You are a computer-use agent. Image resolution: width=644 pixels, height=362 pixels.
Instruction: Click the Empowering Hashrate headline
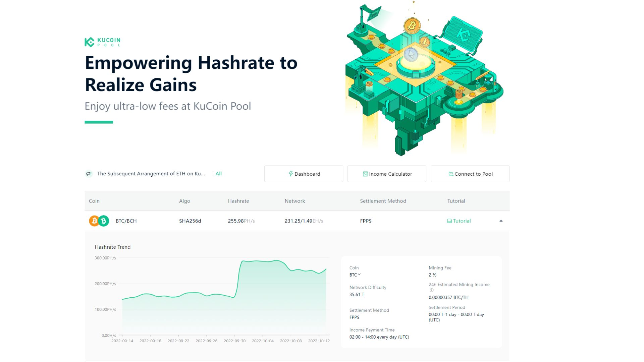click(191, 74)
